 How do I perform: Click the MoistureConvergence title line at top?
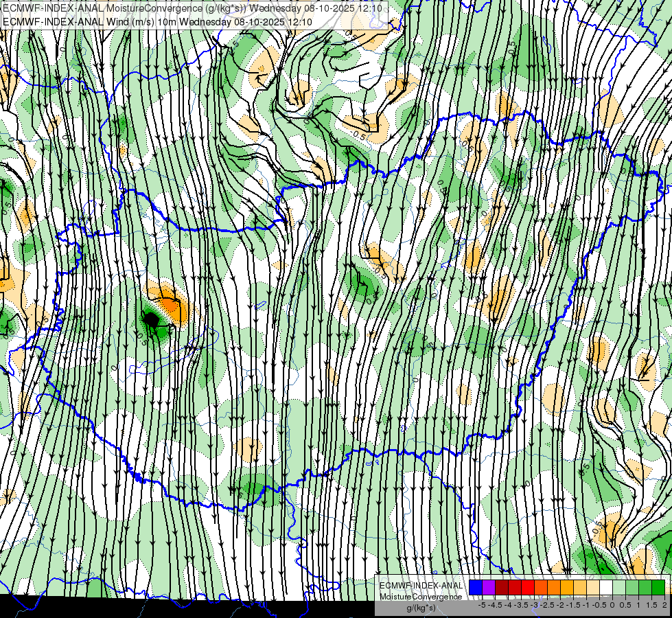tap(192, 8)
